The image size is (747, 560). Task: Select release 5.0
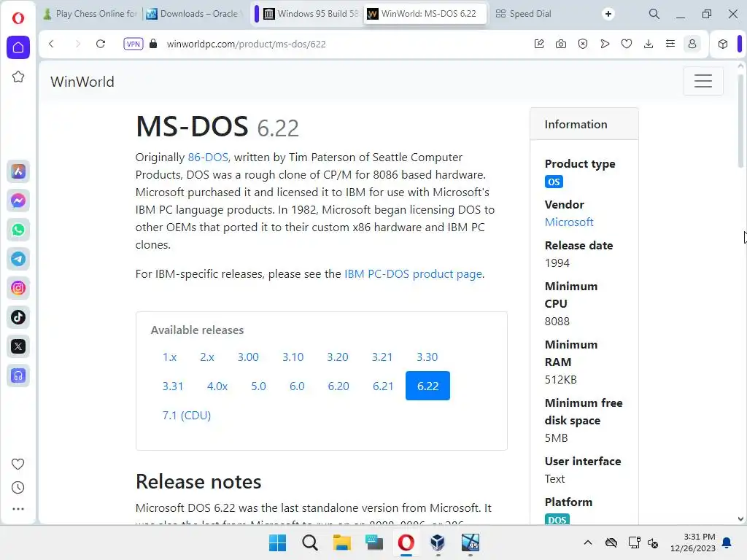tap(259, 386)
